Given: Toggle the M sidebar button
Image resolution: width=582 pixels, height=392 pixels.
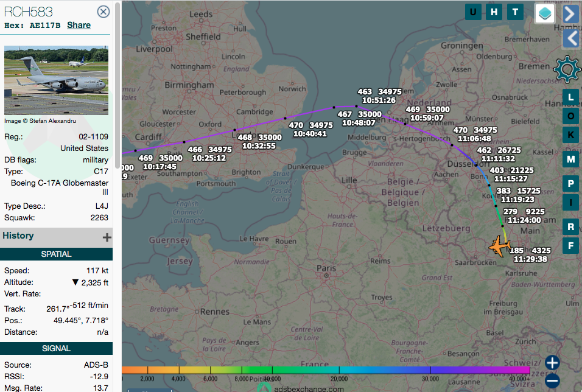Looking at the screenshot, I should click(570, 159).
